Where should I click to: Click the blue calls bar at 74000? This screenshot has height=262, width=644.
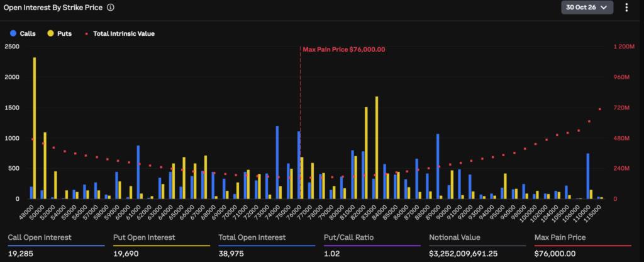(277, 162)
